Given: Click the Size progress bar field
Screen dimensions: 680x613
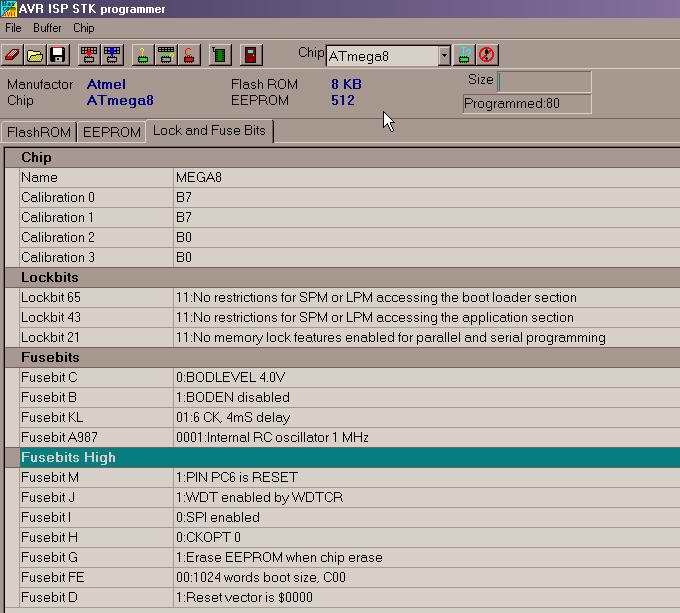Looking at the screenshot, I should [x=544, y=81].
